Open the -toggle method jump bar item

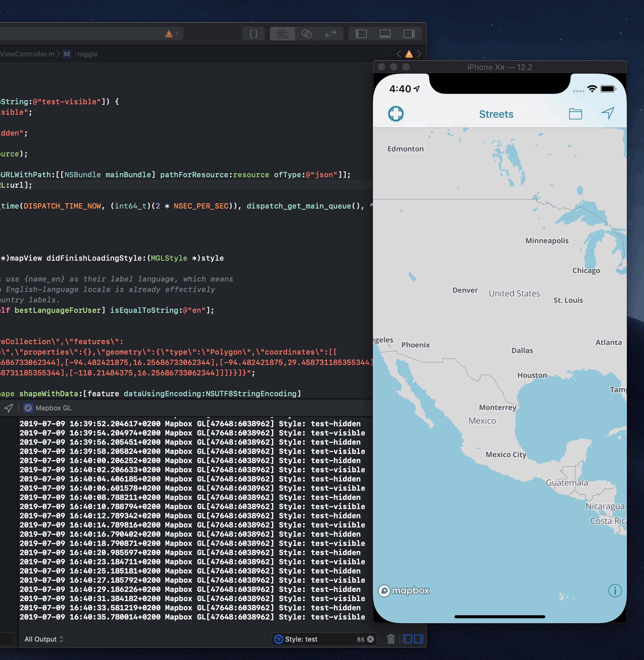point(86,54)
